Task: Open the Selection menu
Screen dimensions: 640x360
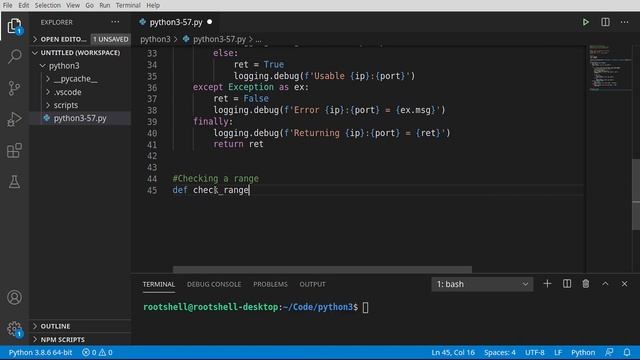Action: tap(47, 5)
